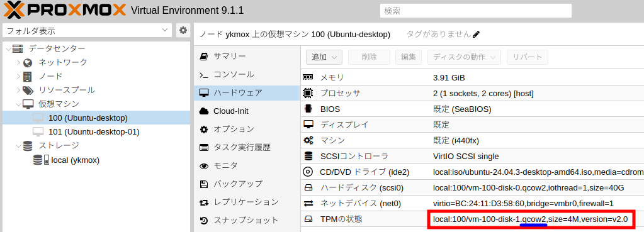Click the Remove button
644x232 pixels.
pyautogui.click(x=370, y=57)
